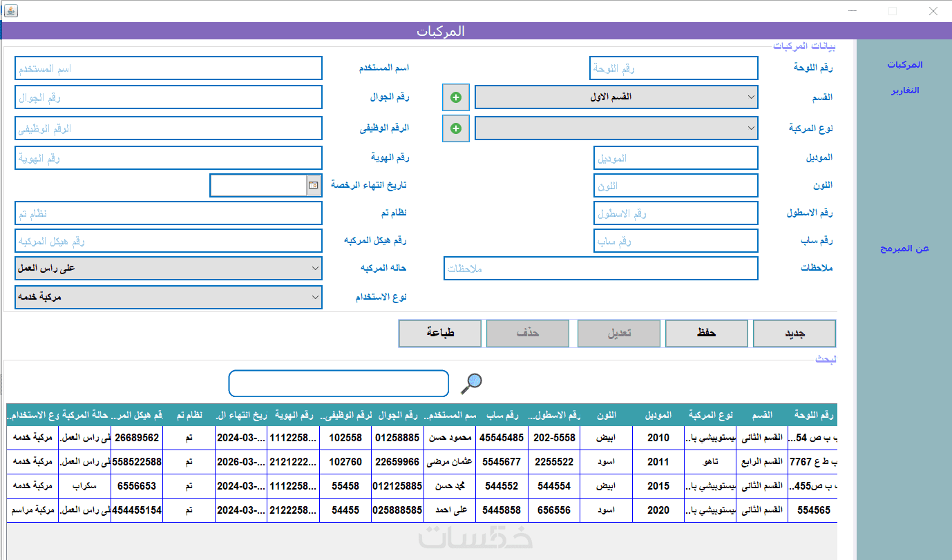Click the magnifying glass search icon
Viewport: 952px width, 560px height.
(472, 383)
